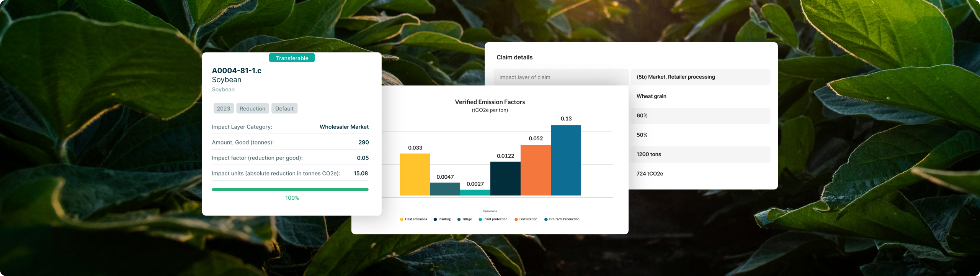Click the impact factor value 0.05
980x276 pixels.
(363, 158)
